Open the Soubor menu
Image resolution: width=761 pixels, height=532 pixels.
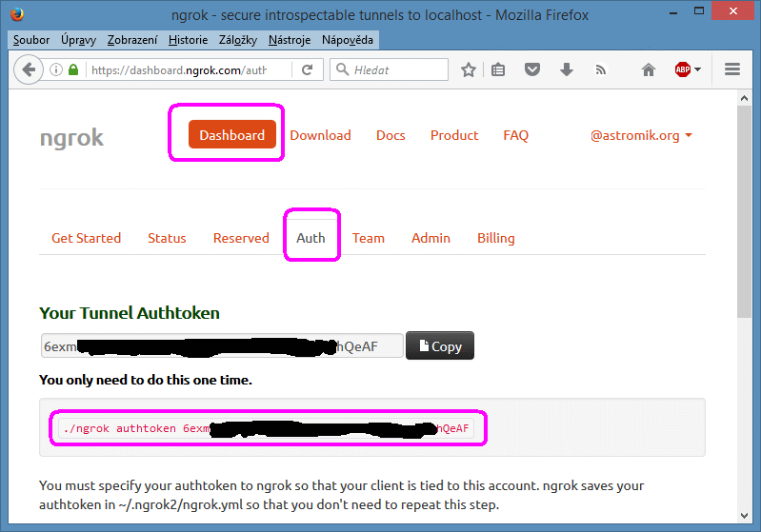click(x=31, y=40)
